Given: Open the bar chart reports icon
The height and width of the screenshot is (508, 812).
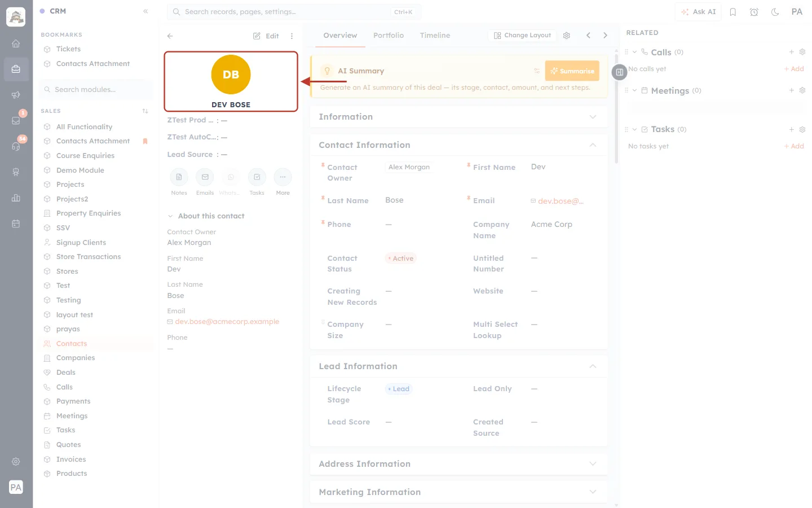Looking at the screenshot, I should (16, 198).
